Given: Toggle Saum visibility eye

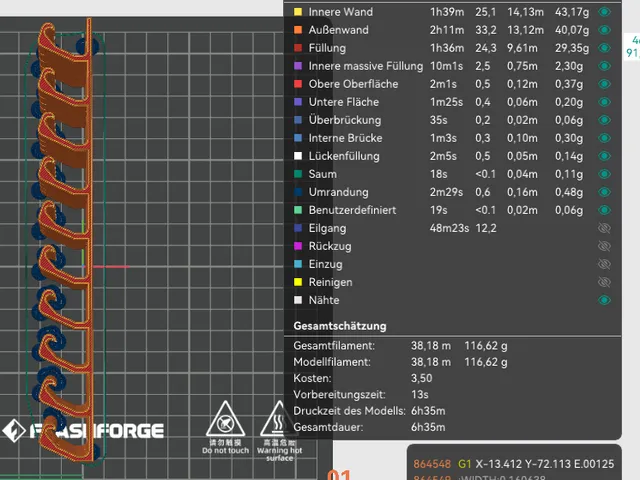Looking at the screenshot, I should [x=604, y=174].
